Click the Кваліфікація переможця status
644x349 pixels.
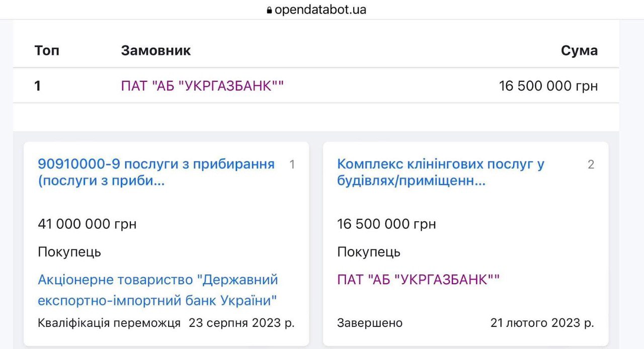pos(109,323)
